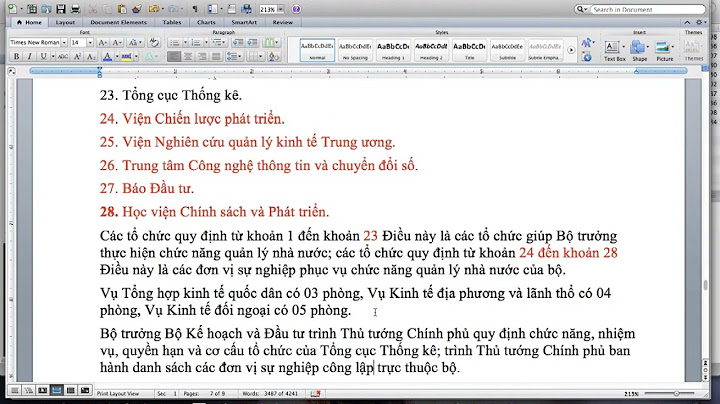Switch to the Home tab
The height and width of the screenshot is (404, 720).
click(x=29, y=22)
